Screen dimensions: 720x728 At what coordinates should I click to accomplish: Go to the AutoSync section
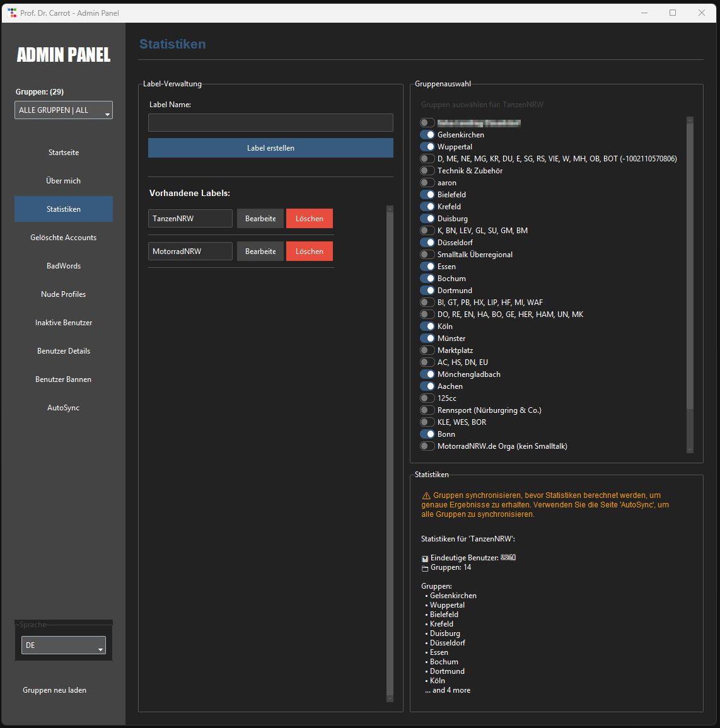click(64, 408)
